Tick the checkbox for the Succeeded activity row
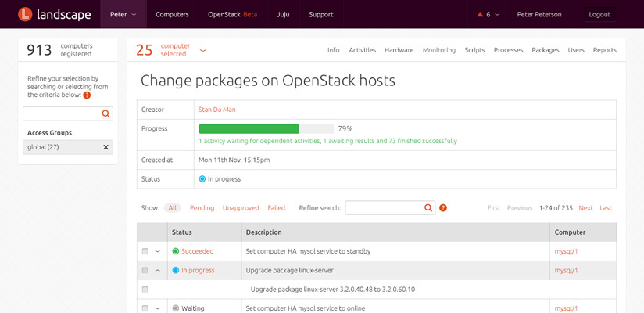 coord(145,251)
